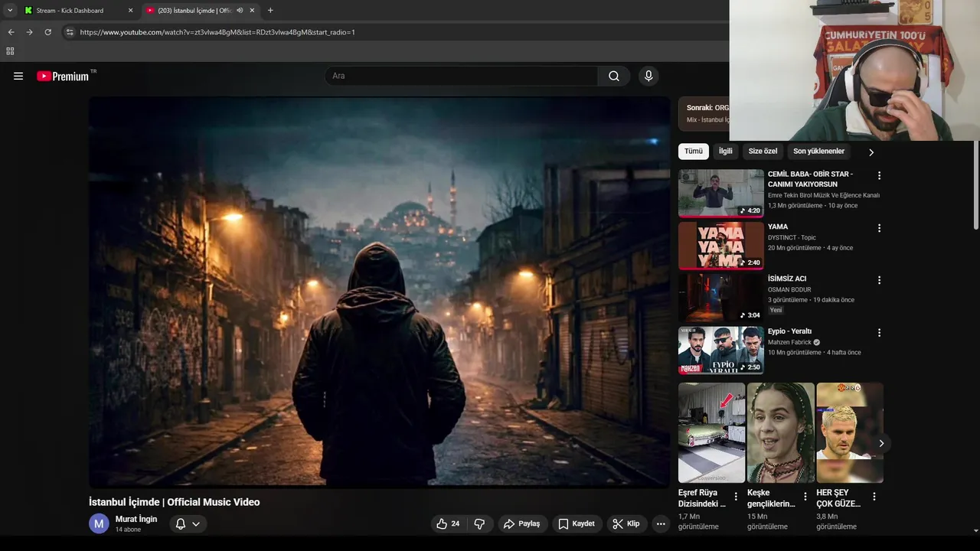Screen dimensions: 980x551
Task: Click the search magnifier button
Action: coord(614,76)
